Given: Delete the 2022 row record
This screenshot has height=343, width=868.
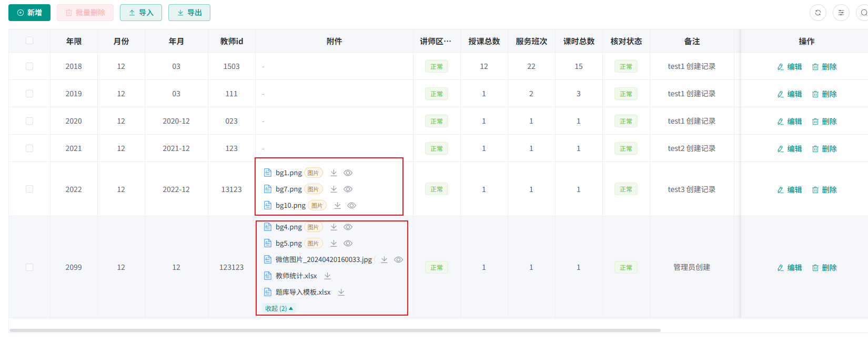Looking at the screenshot, I should (x=824, y=189).
